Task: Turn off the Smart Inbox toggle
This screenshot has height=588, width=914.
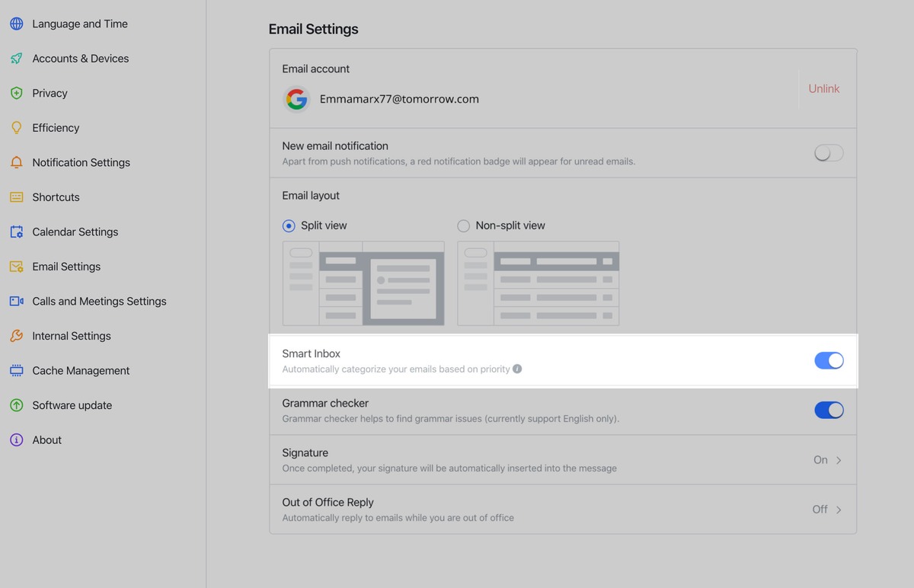Action: (829, 361)
